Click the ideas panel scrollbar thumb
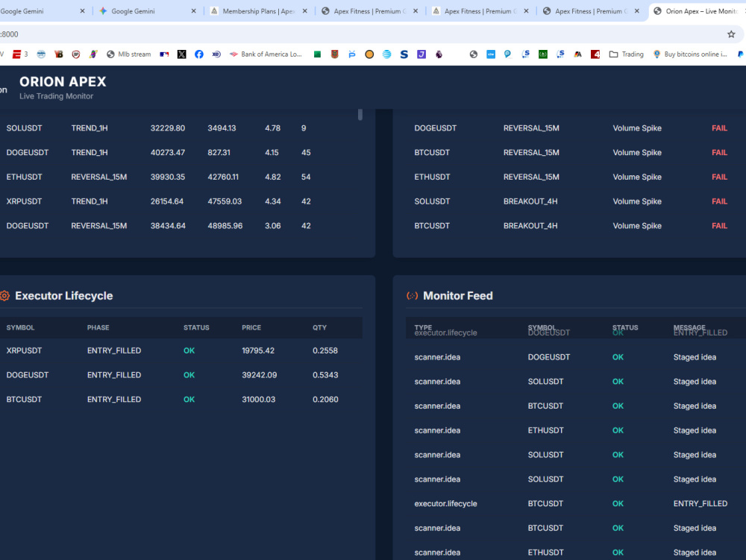The width and height of the screenshot is (746, 560). click(360, 115)
